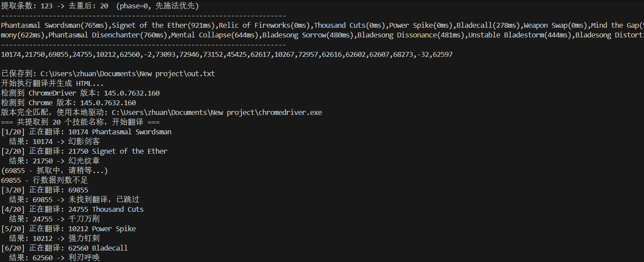Viewport: 644px width, 262px height.
Task: Click the "Unstable Bladestorm(444ms)" entry
Action: (520, 35)
